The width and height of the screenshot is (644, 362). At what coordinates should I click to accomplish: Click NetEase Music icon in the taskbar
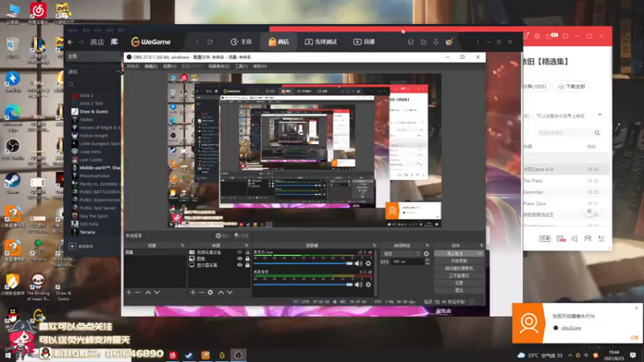click(172, 355)
